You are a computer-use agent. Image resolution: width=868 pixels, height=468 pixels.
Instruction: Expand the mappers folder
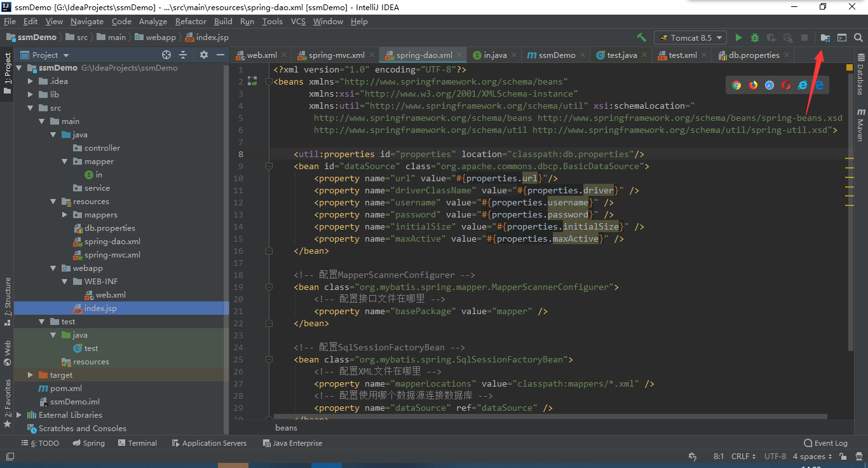pyautogui.click(x=65, y=215)
